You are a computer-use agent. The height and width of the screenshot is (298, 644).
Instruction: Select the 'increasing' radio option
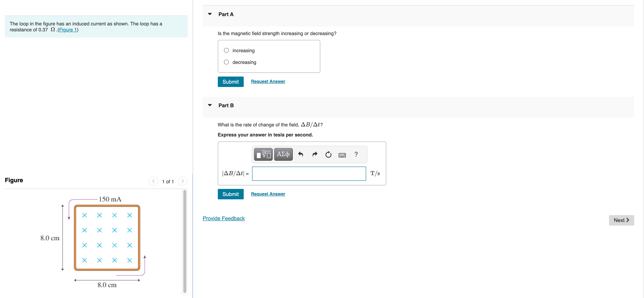226,50
